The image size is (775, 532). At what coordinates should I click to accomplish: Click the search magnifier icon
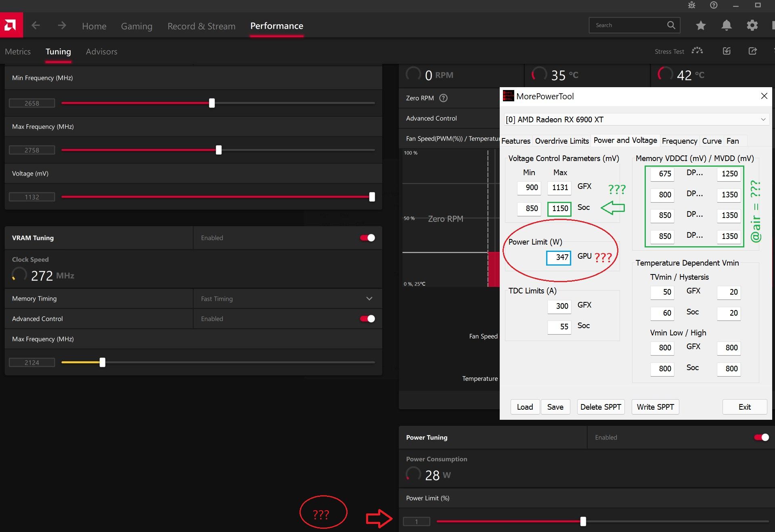[671, 25]
